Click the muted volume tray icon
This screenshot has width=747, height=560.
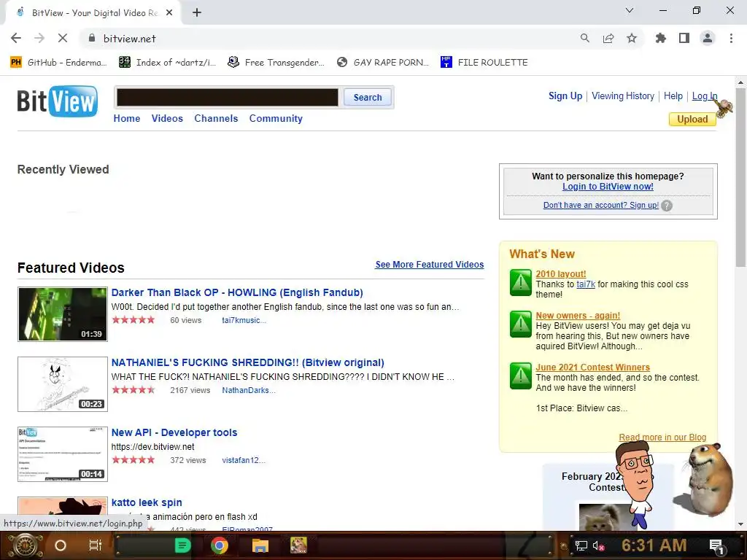point(598,545)
